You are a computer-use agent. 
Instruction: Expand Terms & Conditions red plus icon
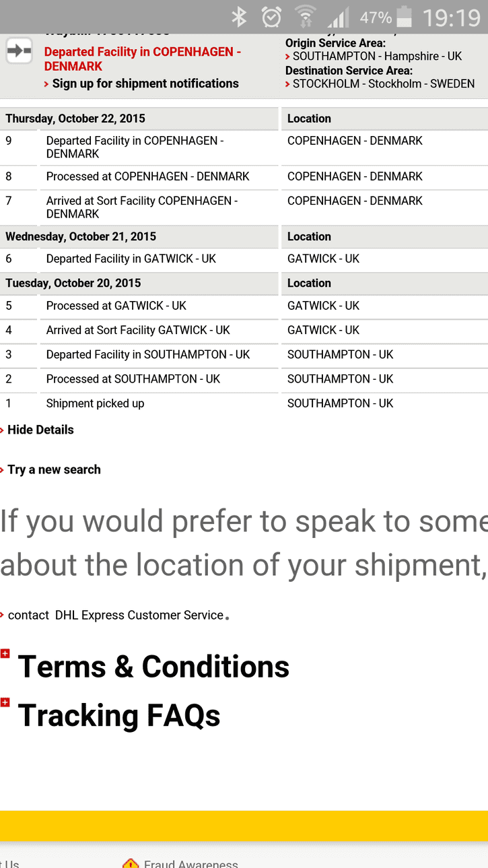pos(5,654)
